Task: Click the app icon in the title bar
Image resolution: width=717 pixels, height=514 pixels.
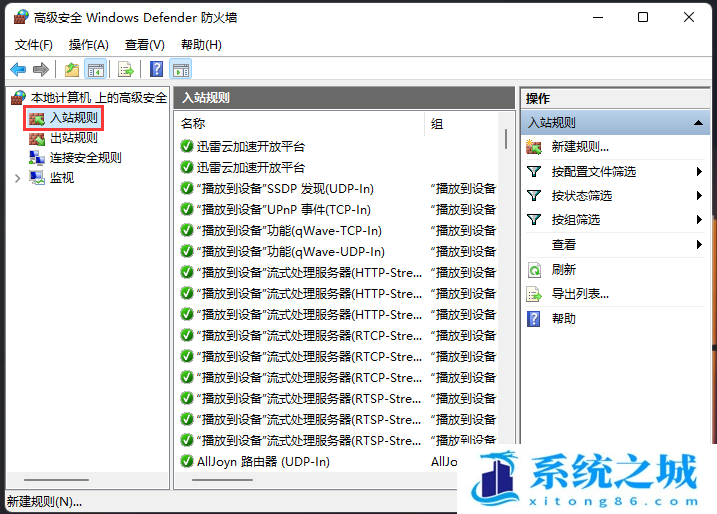Action: pos(21,17)
